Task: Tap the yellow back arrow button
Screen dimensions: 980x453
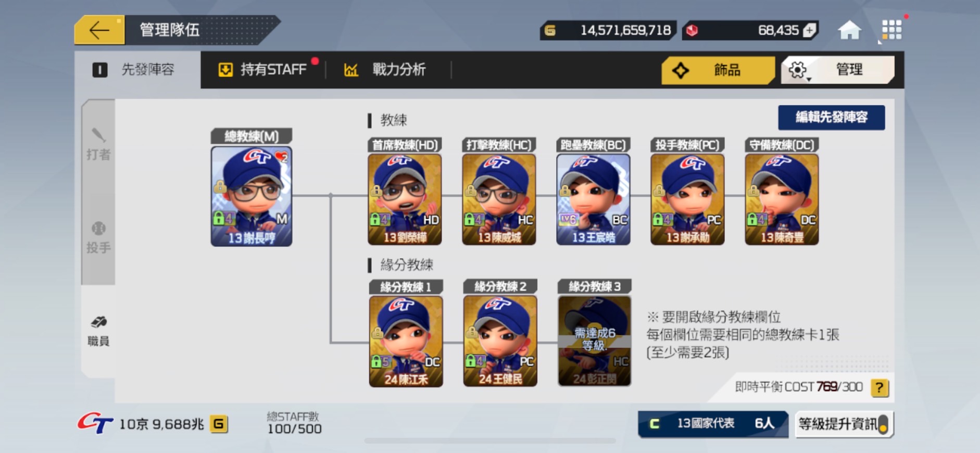Action: [x=99, y=30]
